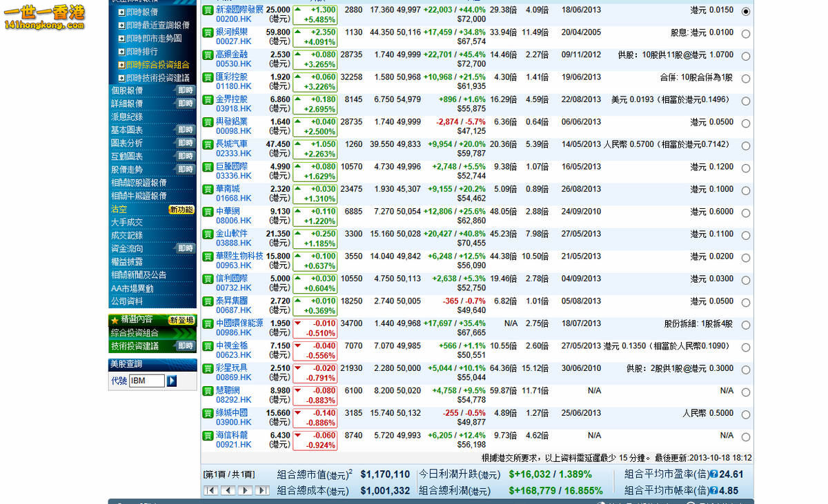Viewport: 828px width, 504px height.
Task: Go to previous portfolio page arrow
Action: [x=228, y=490]
